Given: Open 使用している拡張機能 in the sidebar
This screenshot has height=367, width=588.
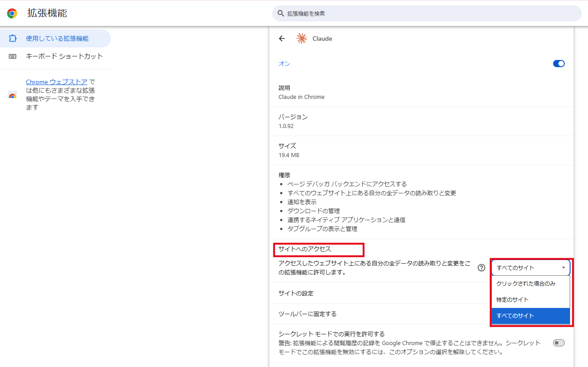Looking at the screenshot, I should [55, 38].
